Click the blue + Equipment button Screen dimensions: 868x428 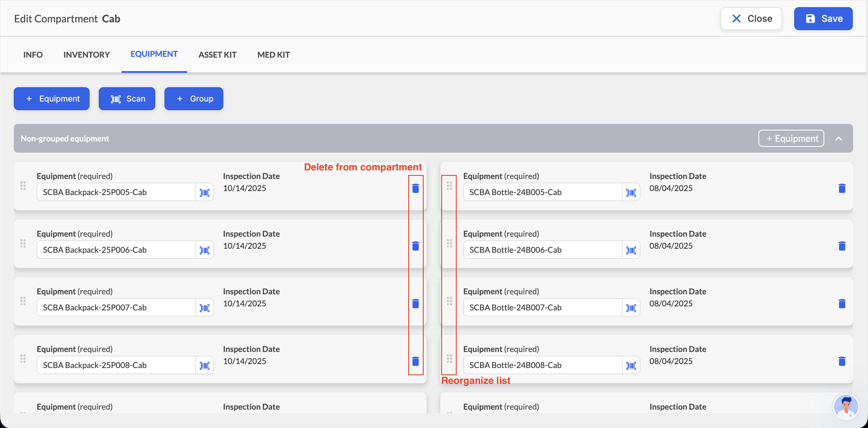click(52, 99)
